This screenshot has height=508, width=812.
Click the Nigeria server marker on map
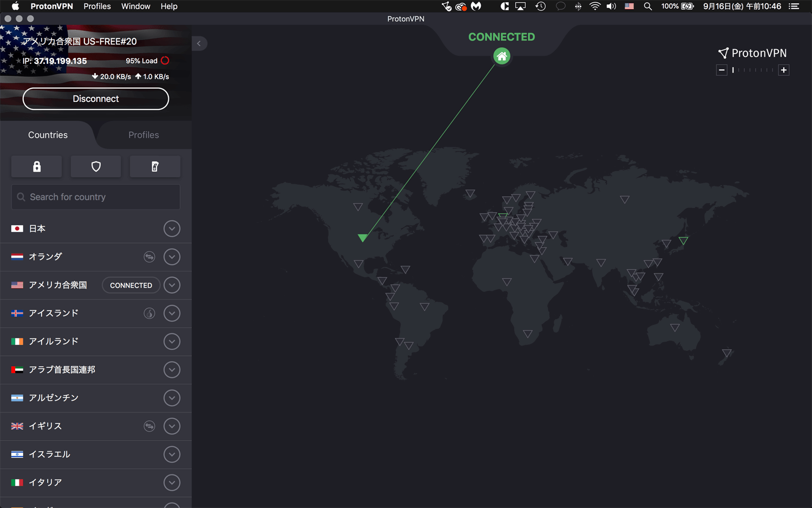[507, 282]
